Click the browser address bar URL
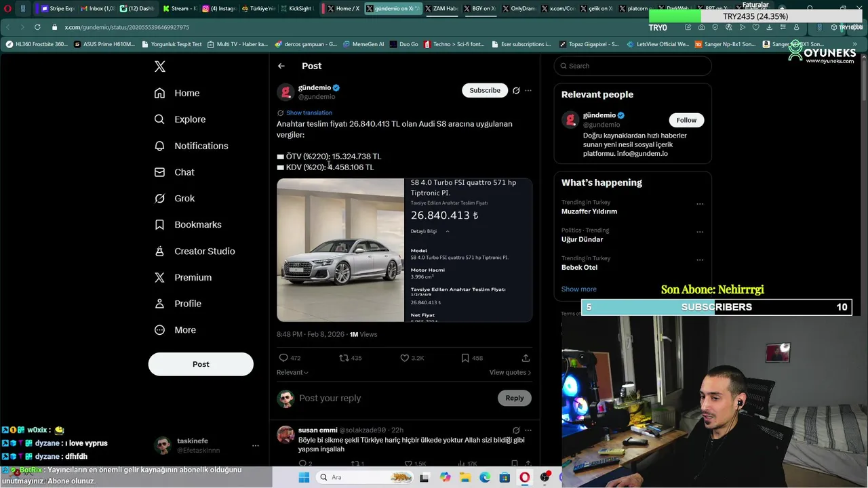The width and height of the screenshot is (868, 488). [x=127, y=27]
